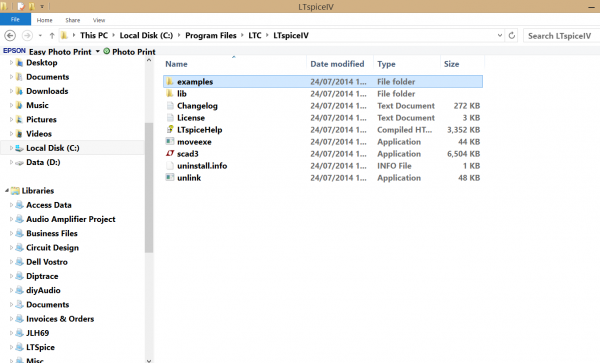Expand the Documents node under This PC
Screen dimensions: 600x363
[11, 77]
